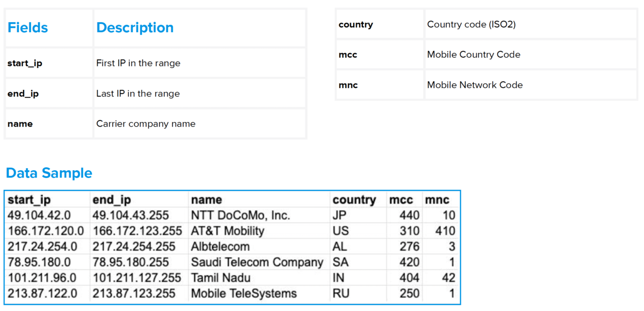Click the 'Mobile Network Code' description
Screen dimensions: 644x311
point(474,85)
